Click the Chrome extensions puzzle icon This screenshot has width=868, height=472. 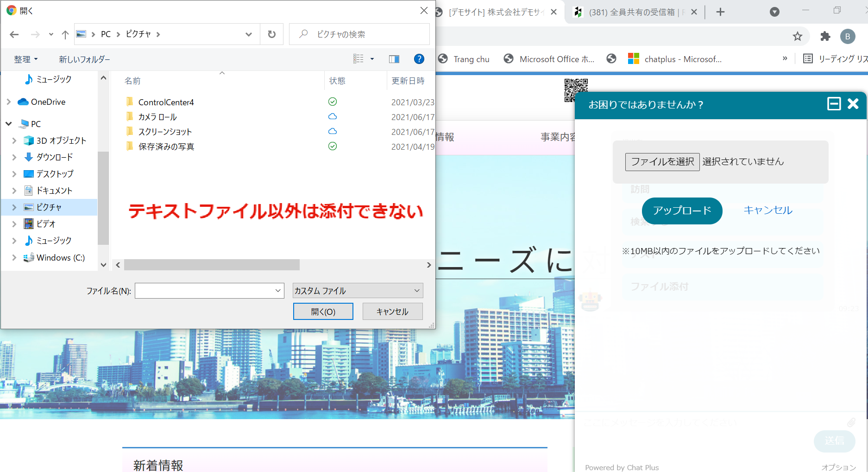click(x=825, y=36)
